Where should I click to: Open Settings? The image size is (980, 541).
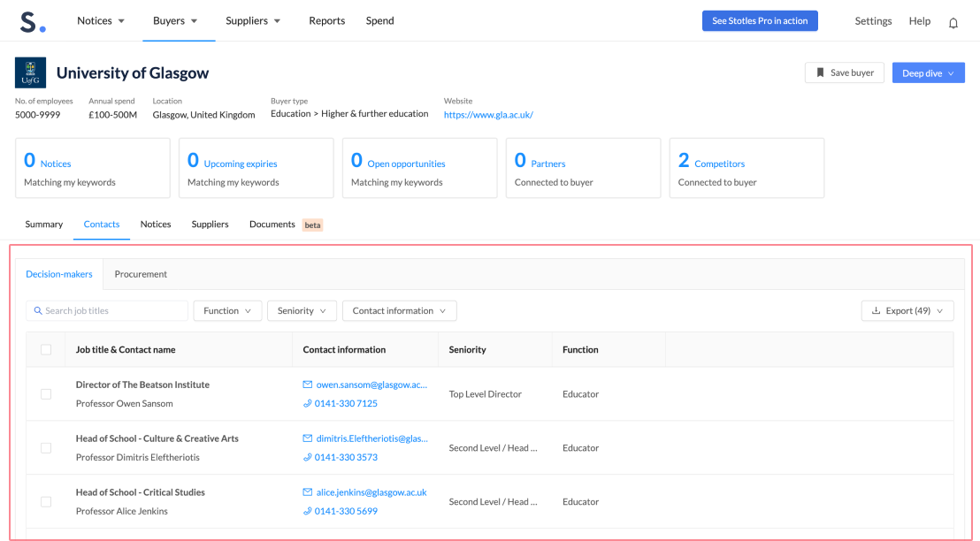point(873,20)
